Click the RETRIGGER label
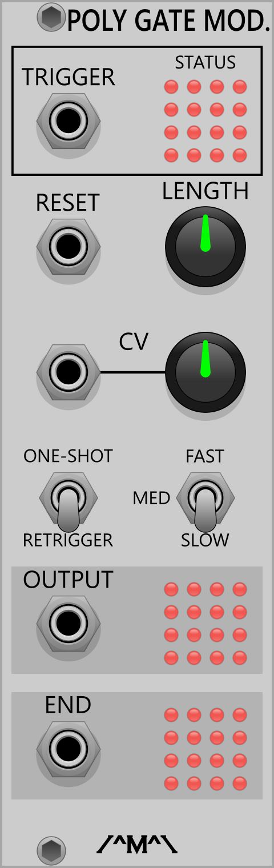This screenshot has width=274, height=868. click(68, 540)
